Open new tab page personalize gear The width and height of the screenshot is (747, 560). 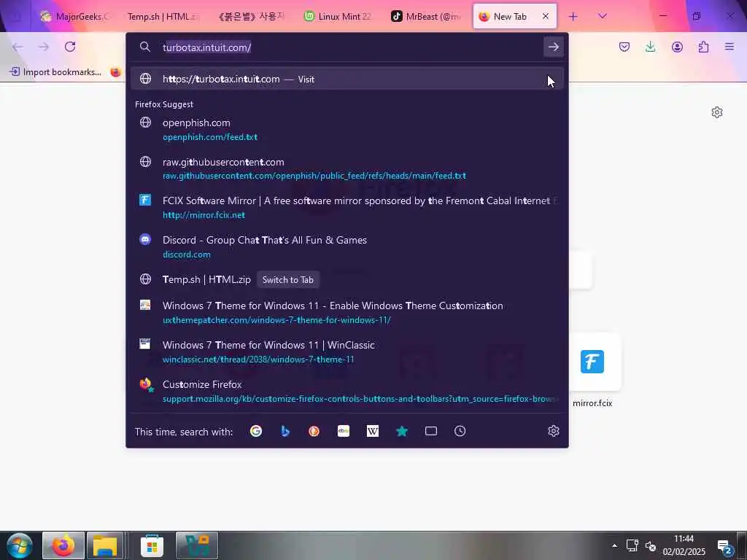coord(716,112)
